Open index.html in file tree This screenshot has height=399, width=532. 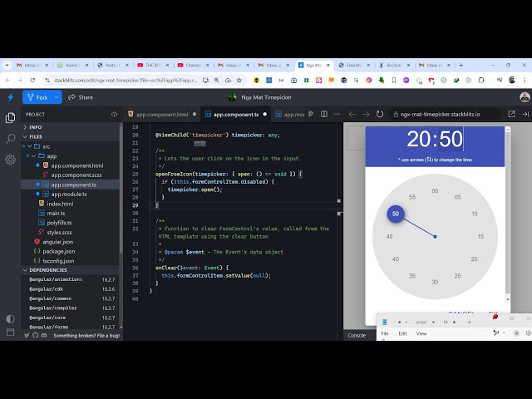click(x=61, y=203)
